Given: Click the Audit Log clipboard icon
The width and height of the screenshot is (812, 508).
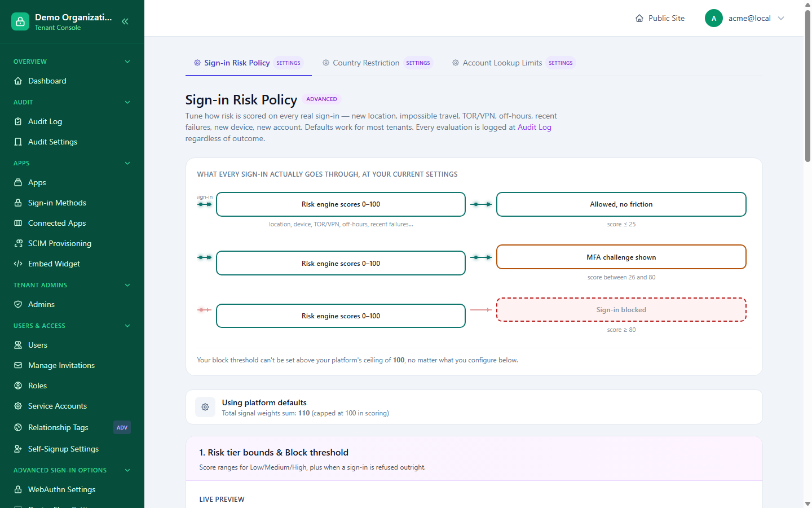Looking at the screenshot, I should coord(18,121).
